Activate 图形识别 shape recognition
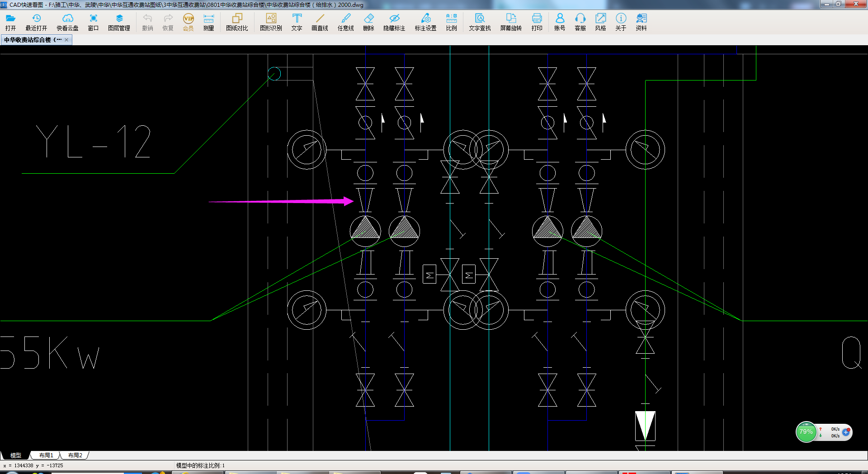 tap(271, 22)
